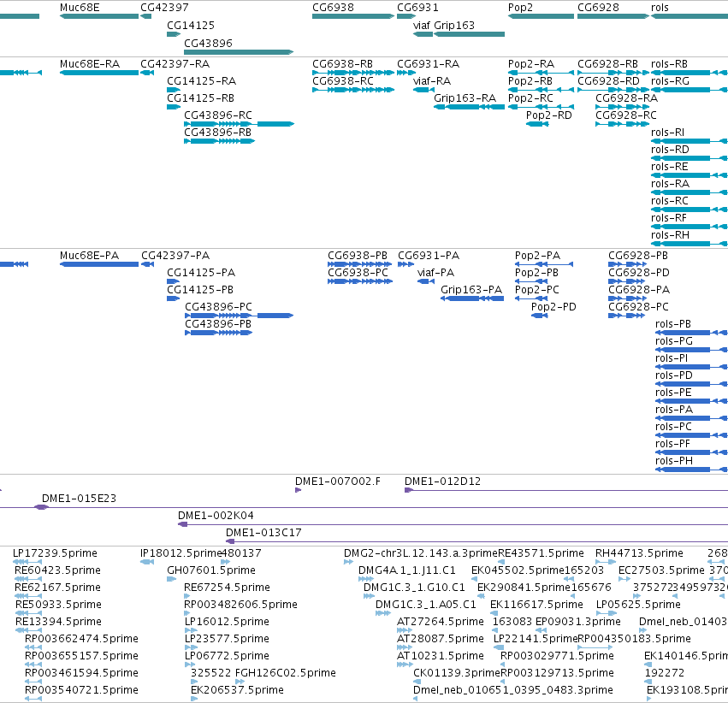
Task: Click the rols gene label
Action: click(x=660, y=8)
